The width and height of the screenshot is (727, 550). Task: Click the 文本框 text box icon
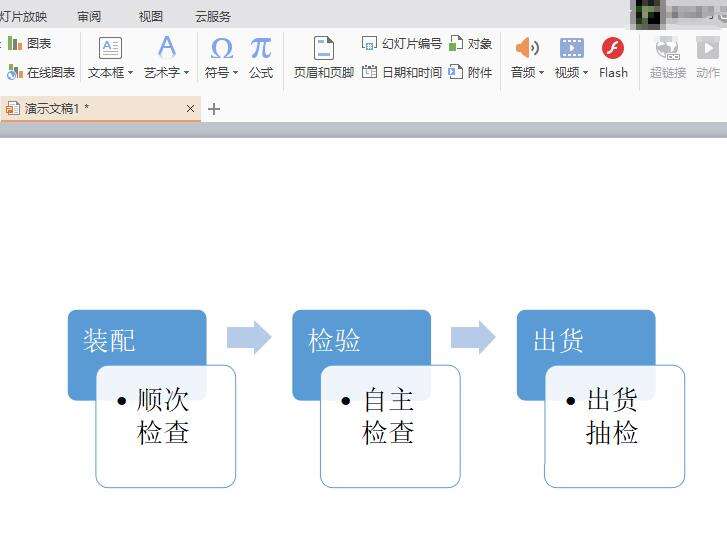tap(110, 48)
